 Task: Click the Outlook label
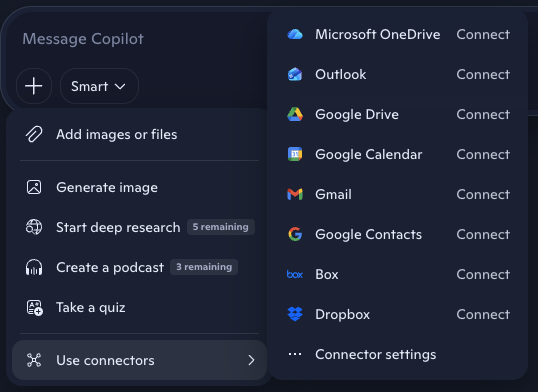pos(341,74)
